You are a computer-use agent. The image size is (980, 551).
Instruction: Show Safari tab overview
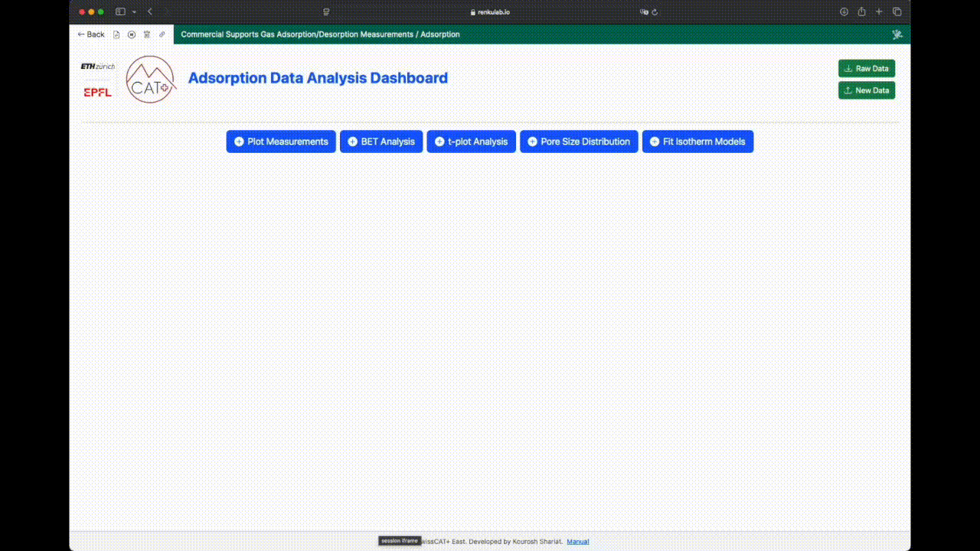click(x=897, y=11)
